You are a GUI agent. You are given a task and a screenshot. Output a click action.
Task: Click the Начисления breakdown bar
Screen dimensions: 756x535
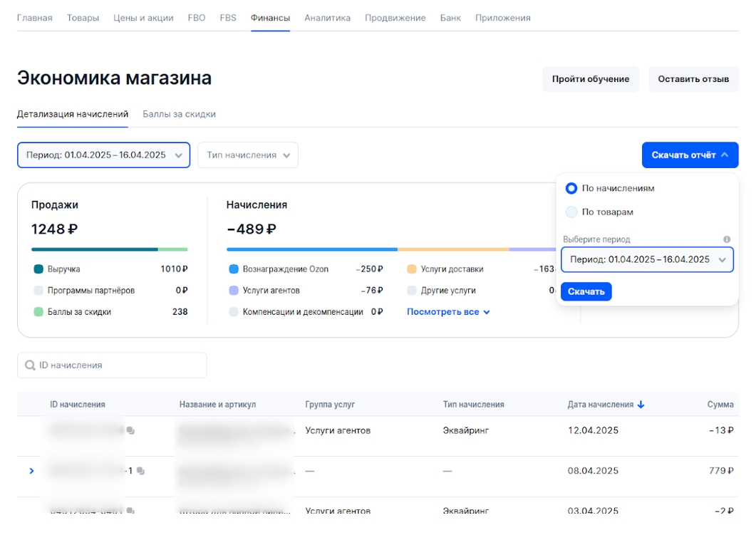(x=391, y=249)
